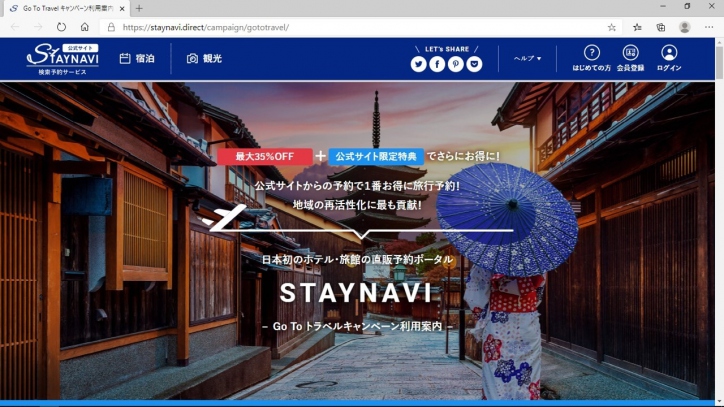Open the Collections icon
Screen dimensions: 724x407
click(661, 27)
